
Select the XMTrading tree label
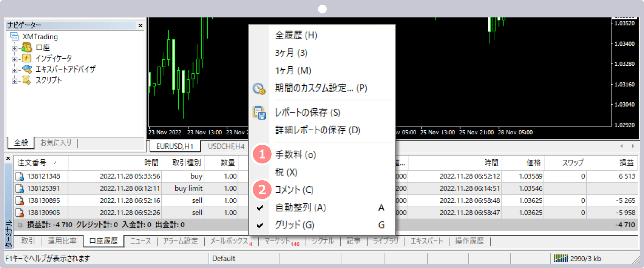click(40, 37)
